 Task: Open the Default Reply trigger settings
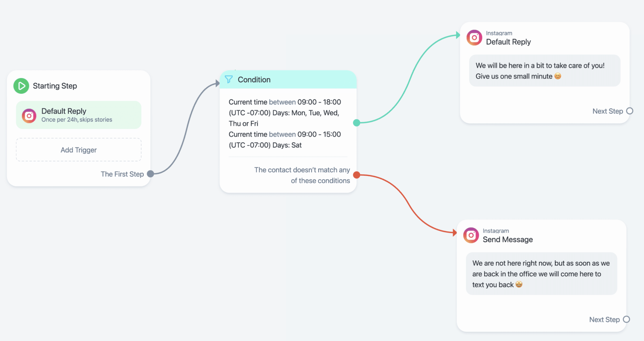coord(78,115)
